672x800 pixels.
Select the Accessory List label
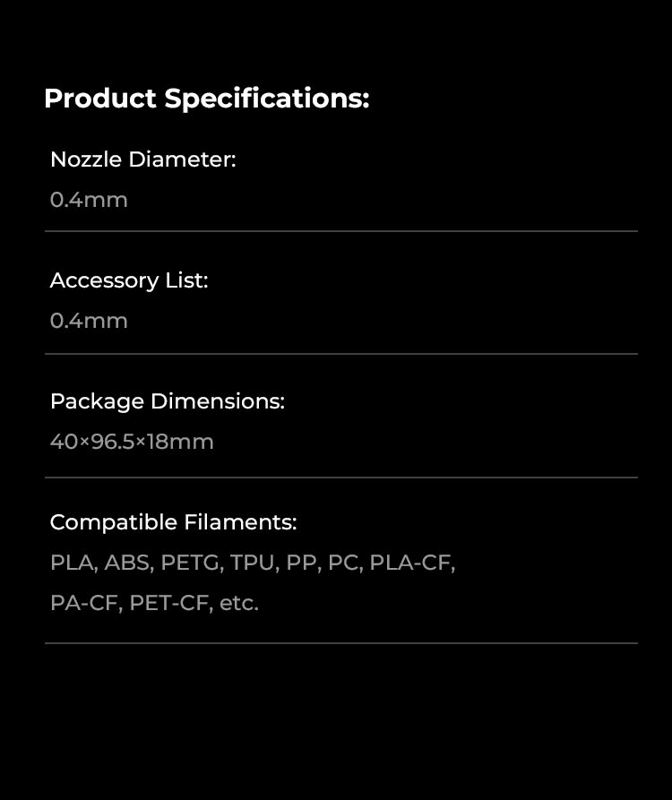(x=129, y=280)
